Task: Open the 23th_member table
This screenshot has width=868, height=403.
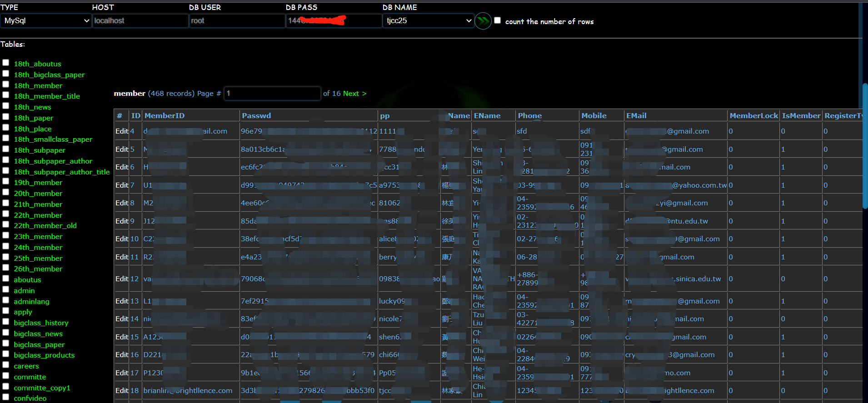Action: click(38, 236)
